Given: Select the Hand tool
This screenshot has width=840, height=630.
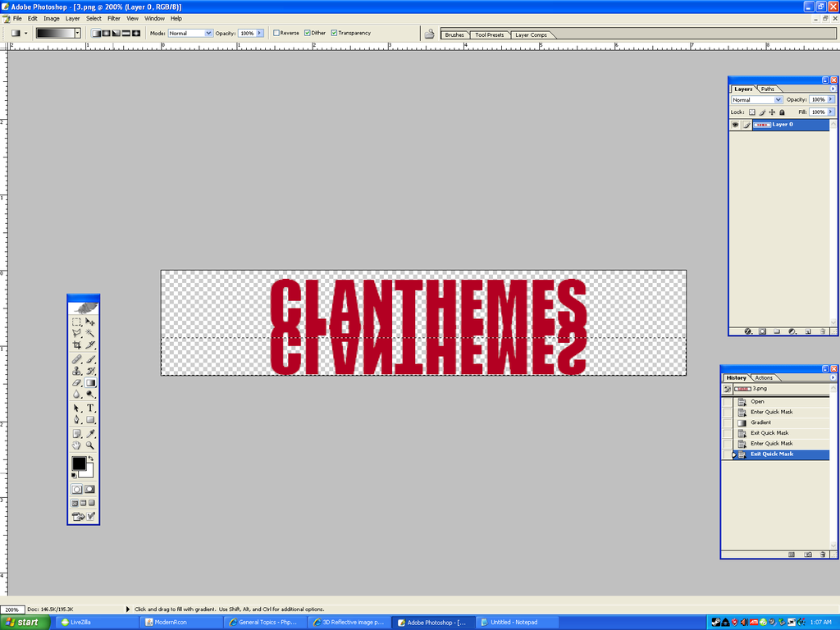Looking at the screenshot, I should 76,445.
